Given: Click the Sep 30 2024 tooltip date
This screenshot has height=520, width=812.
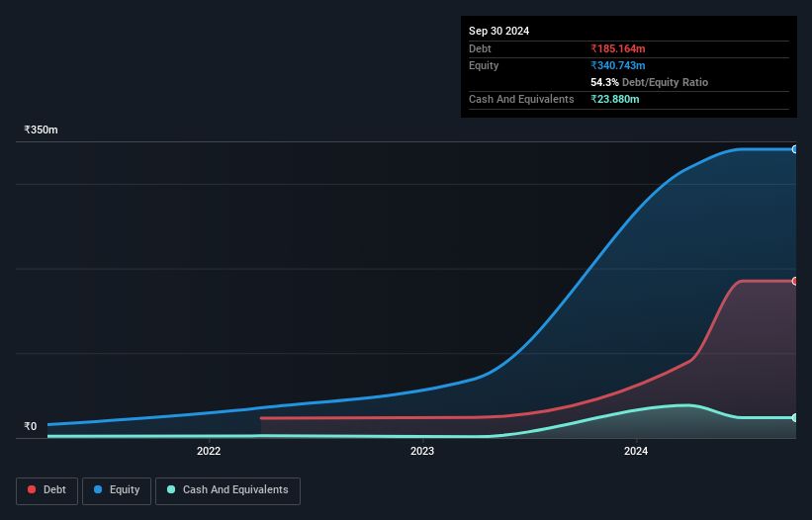Looking at the screenshot, I should (498, 31).
